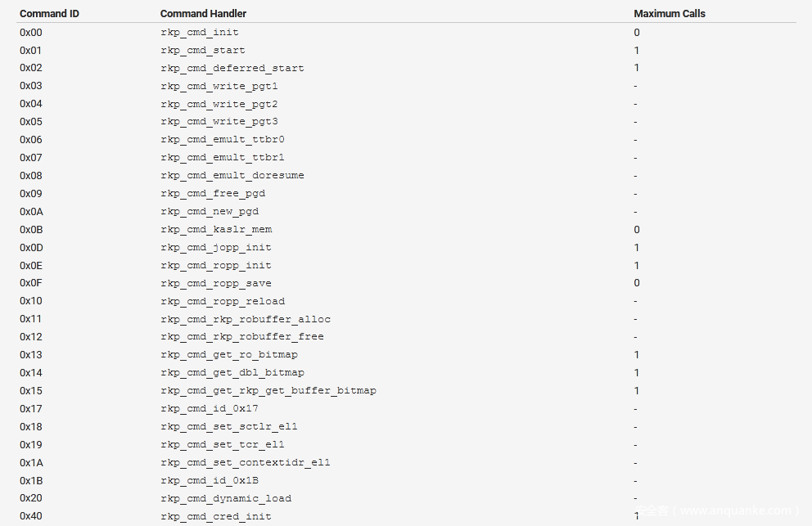Click the rkp_cmd_get_rkp_get_buffer_bitmap handler
Image resolution: width=812 pixels, height=526 pixels.
pyautogui.click(x=268, y=391)
